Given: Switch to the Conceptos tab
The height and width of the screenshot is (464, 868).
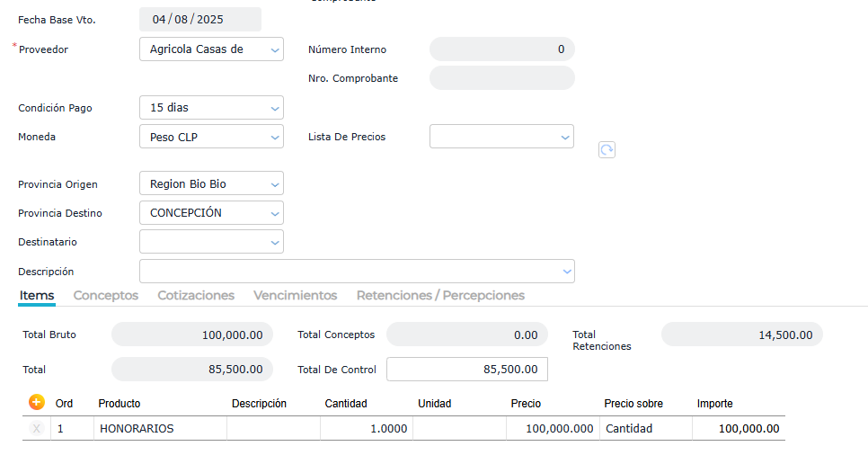Looking at the screenshot, I should pos(106,295).
